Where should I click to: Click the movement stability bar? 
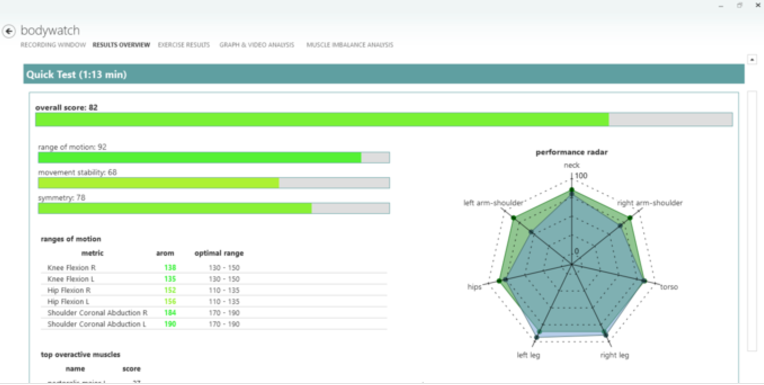[x=214, y=183]
